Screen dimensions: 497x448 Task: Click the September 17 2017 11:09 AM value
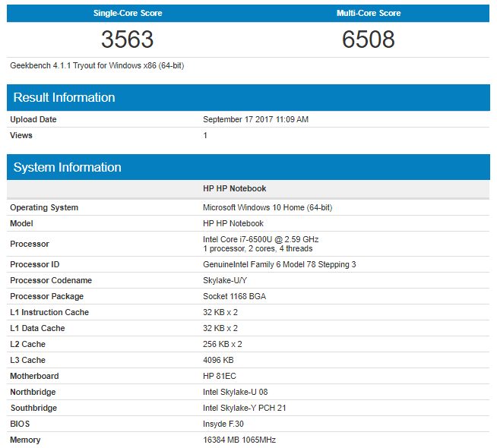click(x=255, y=119)
